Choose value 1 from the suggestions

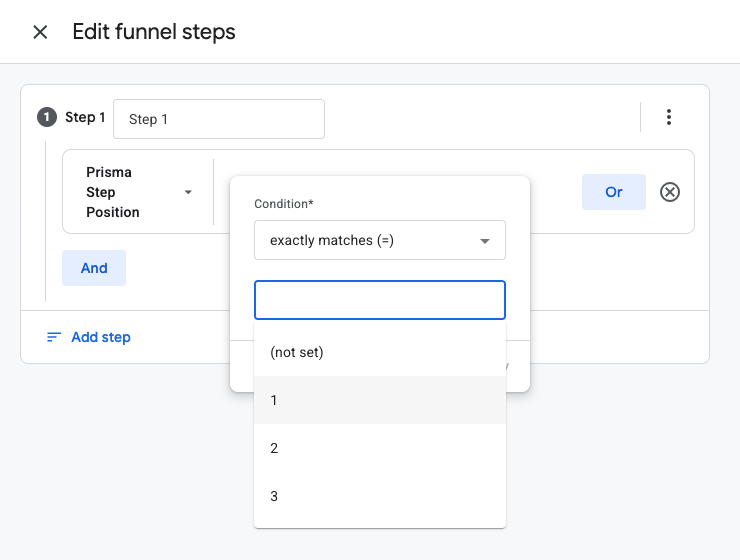click(380, 400)
